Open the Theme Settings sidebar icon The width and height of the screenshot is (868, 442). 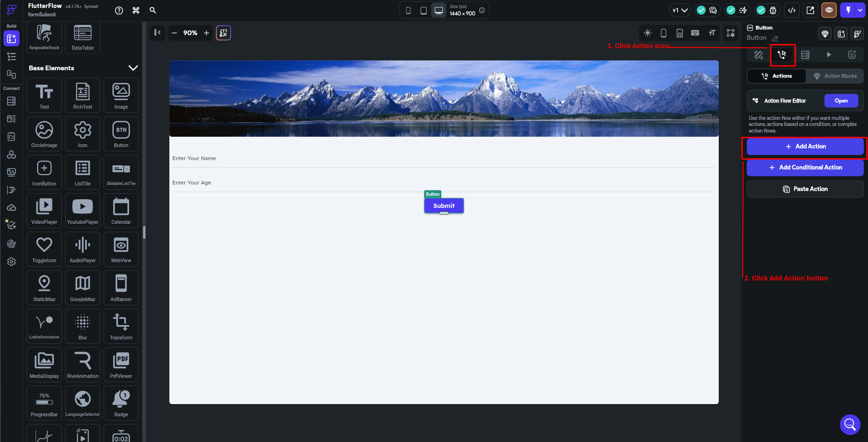[x=11, y=244]
